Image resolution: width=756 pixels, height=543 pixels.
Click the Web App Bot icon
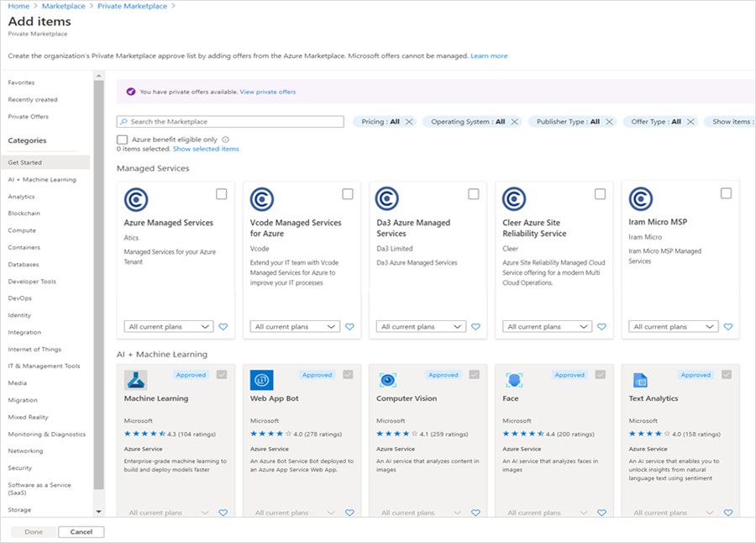click(260, 381)
